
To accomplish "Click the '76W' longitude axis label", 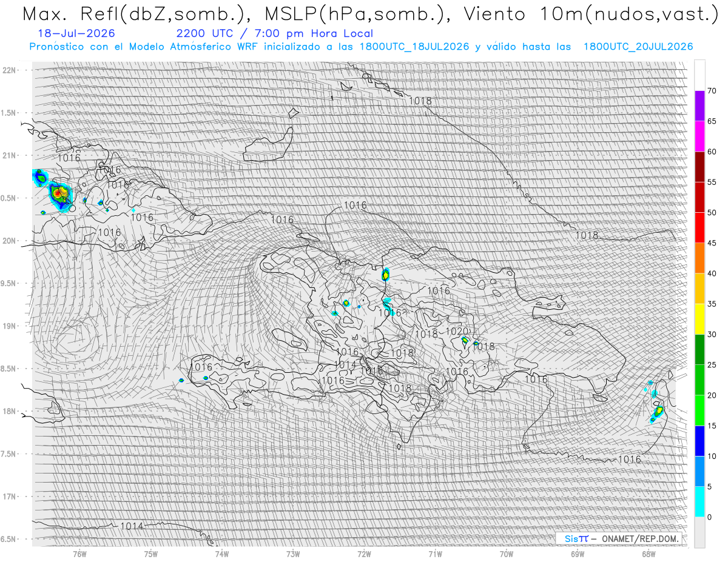I will tap(79, 554).
